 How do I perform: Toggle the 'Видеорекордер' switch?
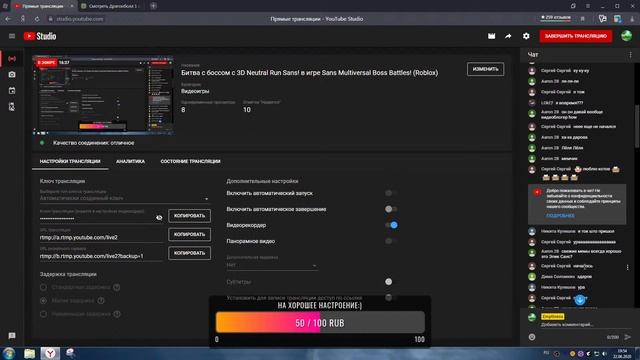click(391, 225)
